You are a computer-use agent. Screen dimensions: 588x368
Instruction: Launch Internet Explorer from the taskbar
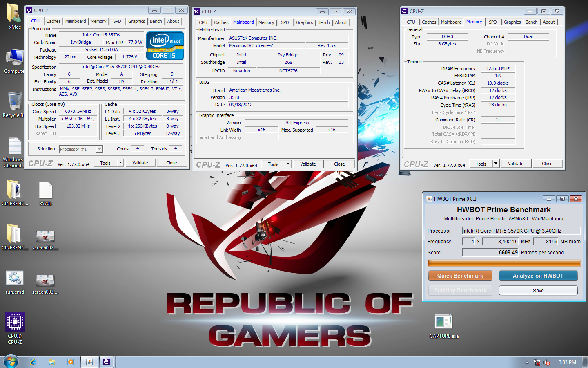pos(33,362)
